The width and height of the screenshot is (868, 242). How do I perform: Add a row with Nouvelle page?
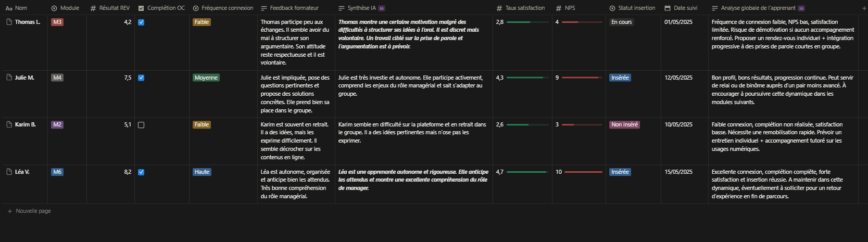tap(29, 211)
